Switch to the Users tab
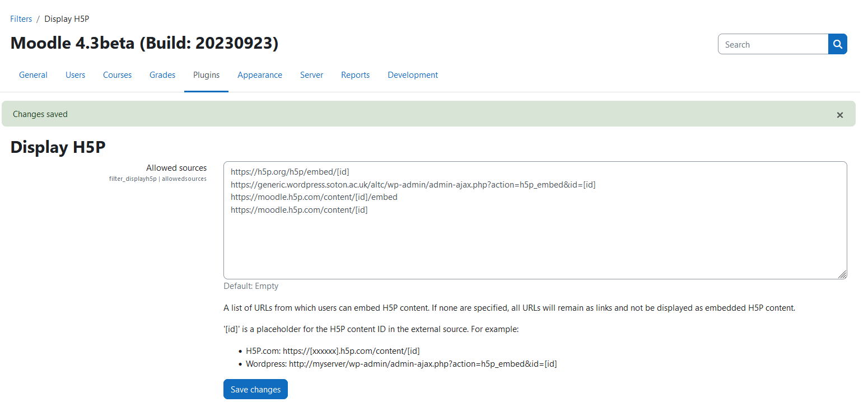 pyautogui.click(x=75, y=75)
